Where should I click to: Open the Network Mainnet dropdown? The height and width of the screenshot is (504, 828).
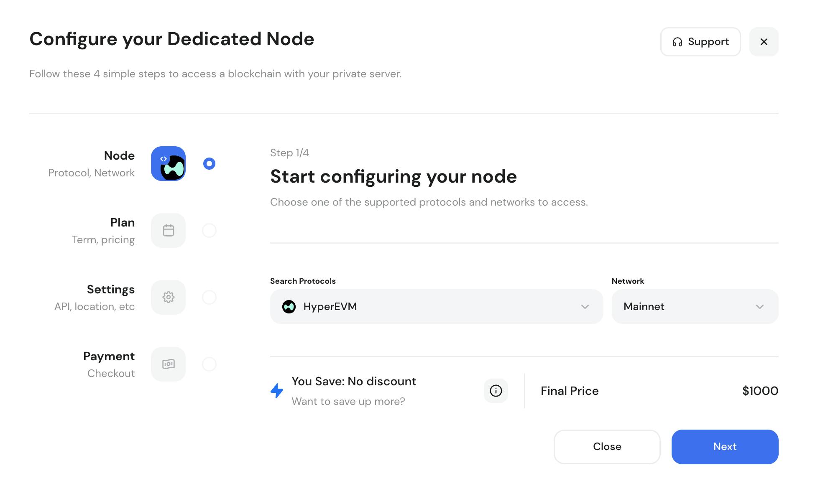695,306
